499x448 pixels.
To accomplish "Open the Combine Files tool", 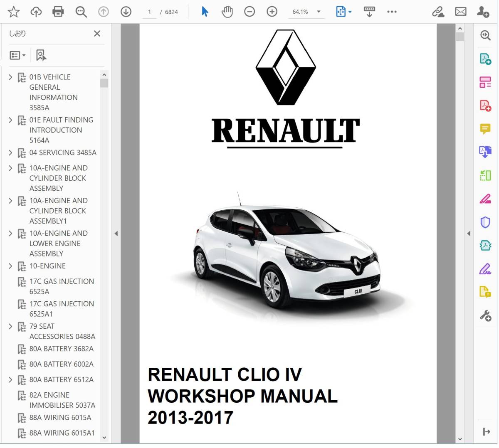I will 485,152.
